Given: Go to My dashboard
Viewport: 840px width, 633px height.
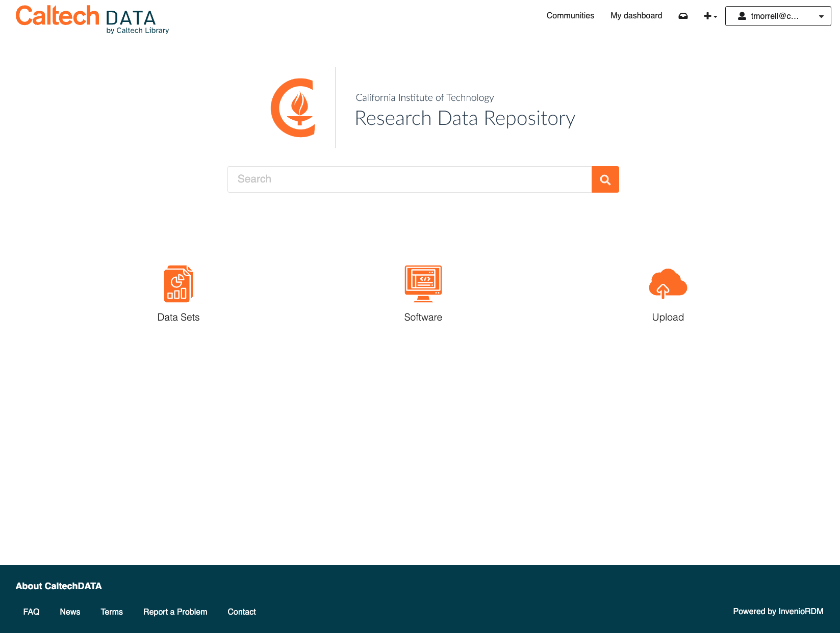Looking at the screenshot, I should coord(636,16).
